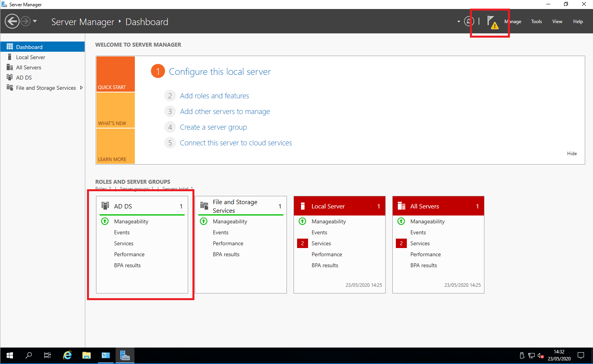Open the navigation history dropdown arrow

(35, 21)
